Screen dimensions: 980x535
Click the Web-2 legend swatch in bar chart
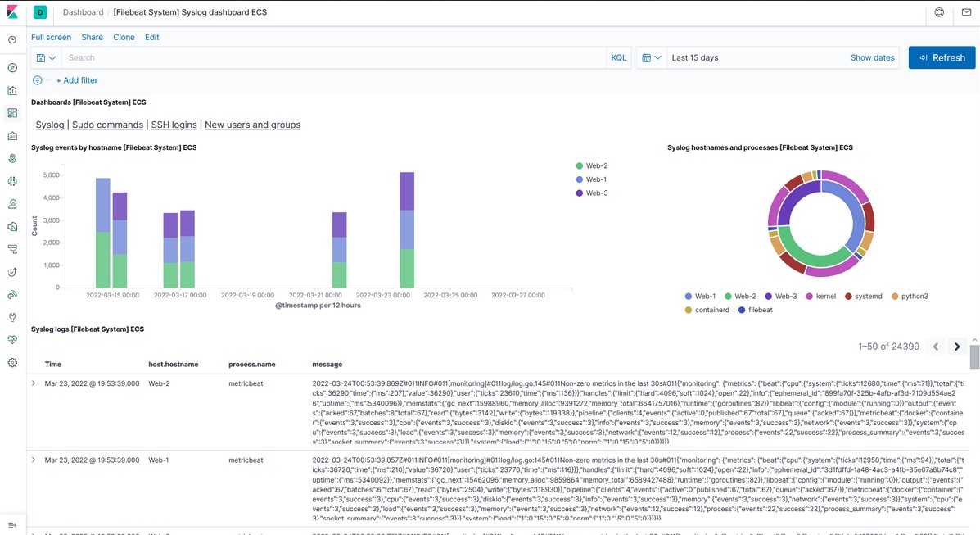tap(580, 165)
